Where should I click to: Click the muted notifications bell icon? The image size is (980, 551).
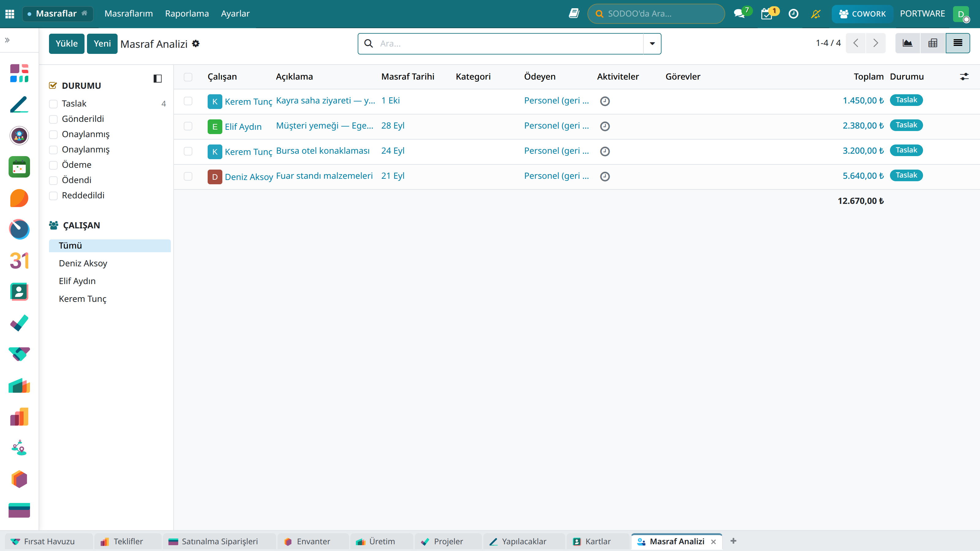click(815, 14)
